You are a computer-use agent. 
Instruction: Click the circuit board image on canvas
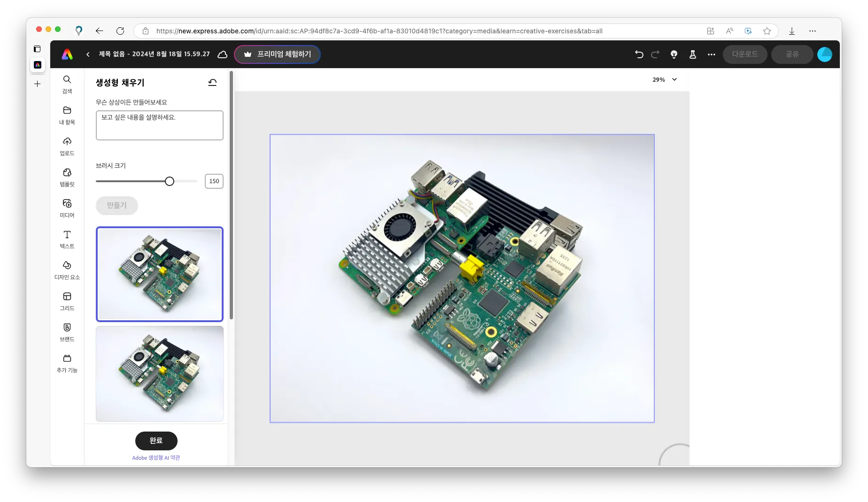coord(462,278)
